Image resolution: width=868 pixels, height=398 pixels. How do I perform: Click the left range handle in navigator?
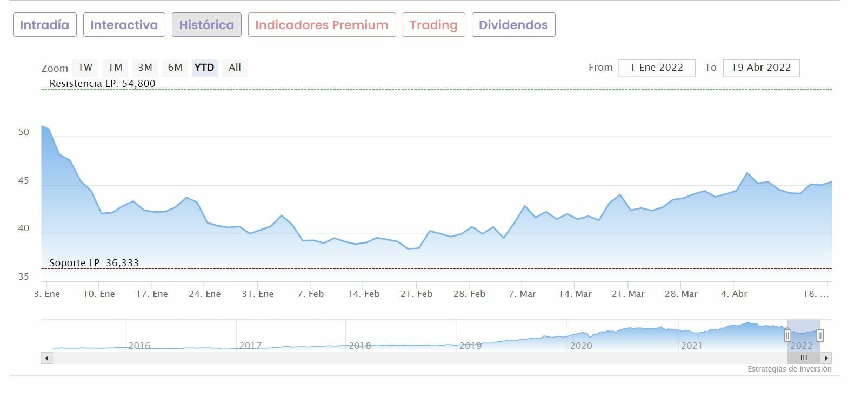point(787,335)
